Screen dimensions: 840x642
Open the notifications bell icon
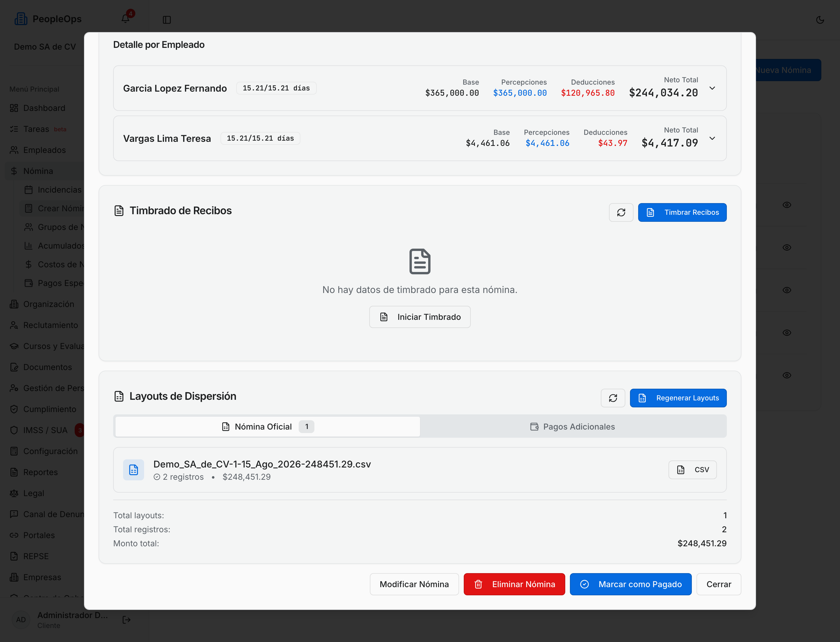pos(125,19)
